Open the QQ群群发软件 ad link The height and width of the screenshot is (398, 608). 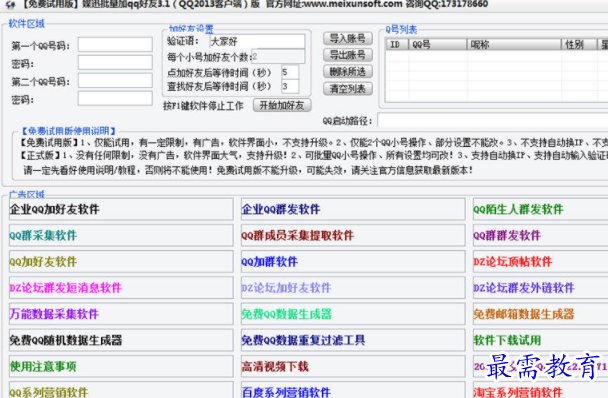(541, 235)
